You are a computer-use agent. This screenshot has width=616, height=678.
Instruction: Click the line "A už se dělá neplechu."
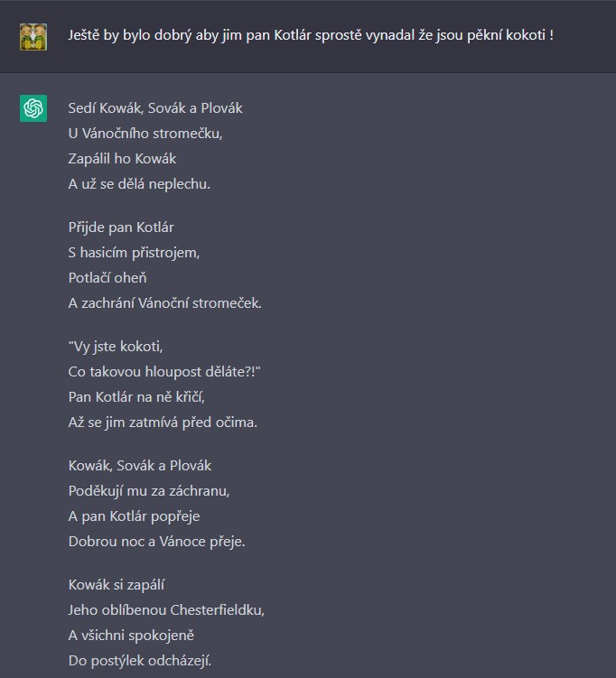click(x=139, y=184)
